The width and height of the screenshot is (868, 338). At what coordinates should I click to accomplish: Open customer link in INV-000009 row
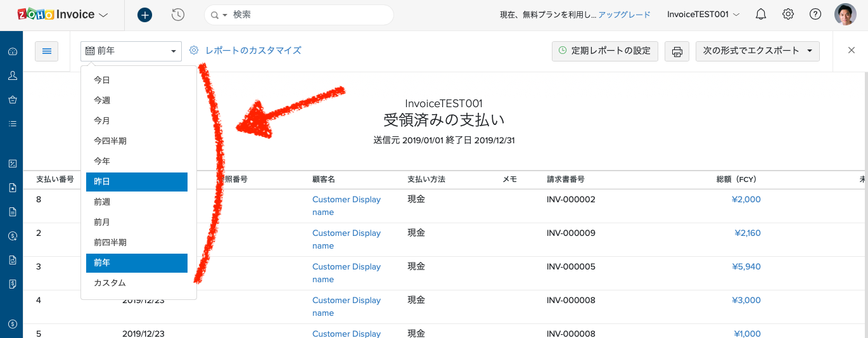coord(347,239)
